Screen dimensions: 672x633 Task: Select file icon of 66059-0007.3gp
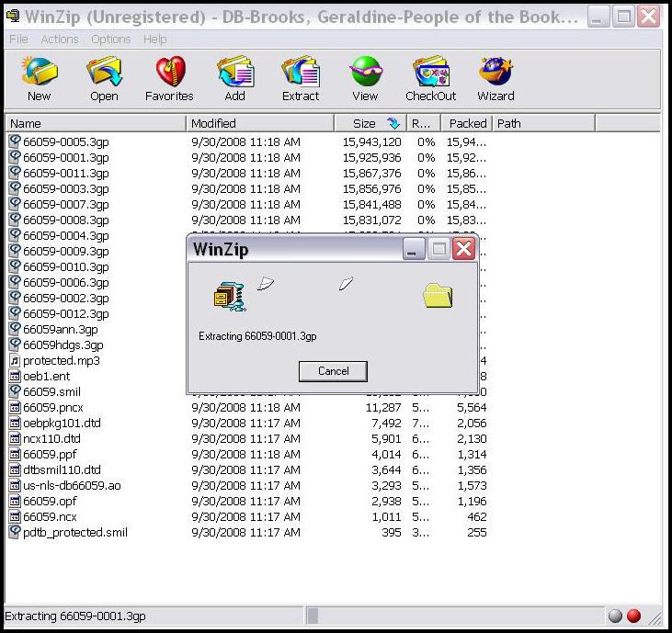coord(15,204)
